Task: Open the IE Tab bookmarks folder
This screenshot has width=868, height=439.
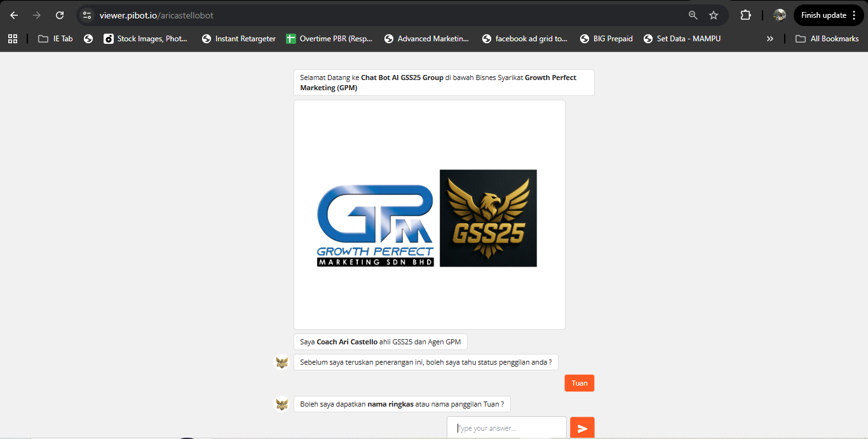Action: tap(55, 38)
